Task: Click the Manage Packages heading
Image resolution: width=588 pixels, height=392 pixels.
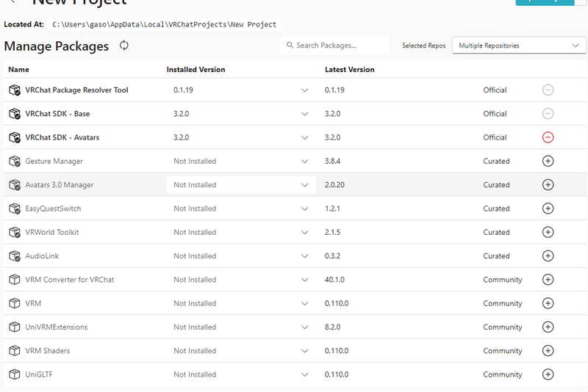Action: point(57,46)
